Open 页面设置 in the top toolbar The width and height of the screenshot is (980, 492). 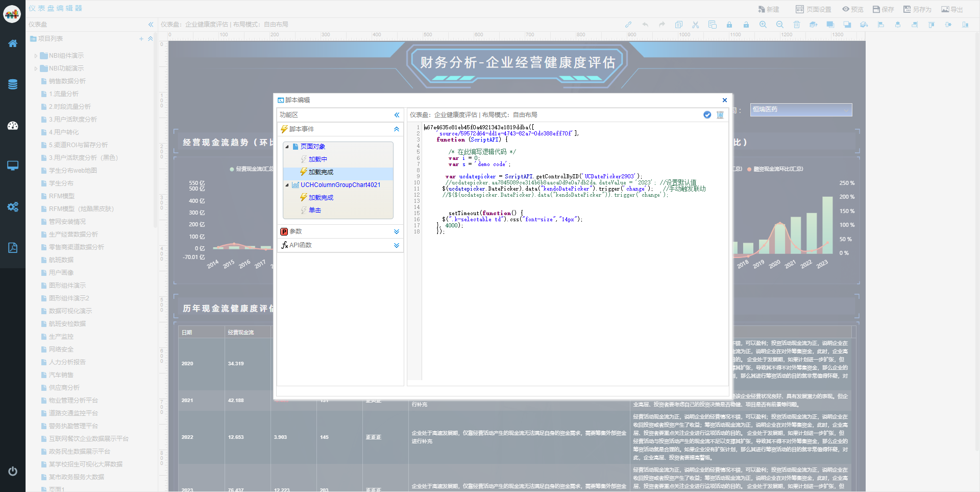coord(813,9)
